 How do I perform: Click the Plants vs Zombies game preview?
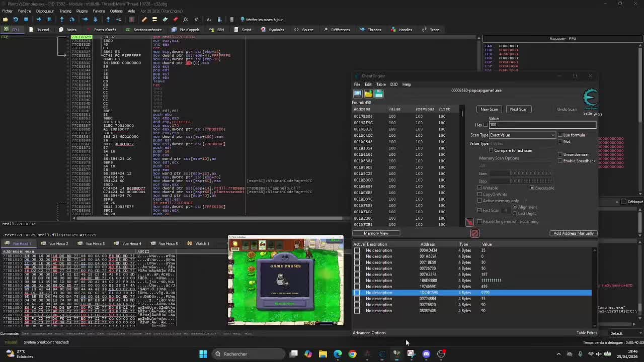286,281
